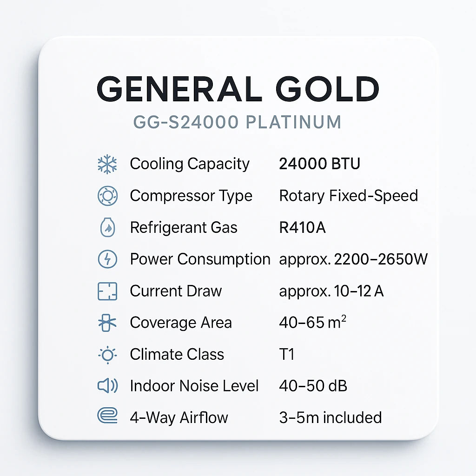Click the GENERAL GOLD brand heading

(238, 89)
